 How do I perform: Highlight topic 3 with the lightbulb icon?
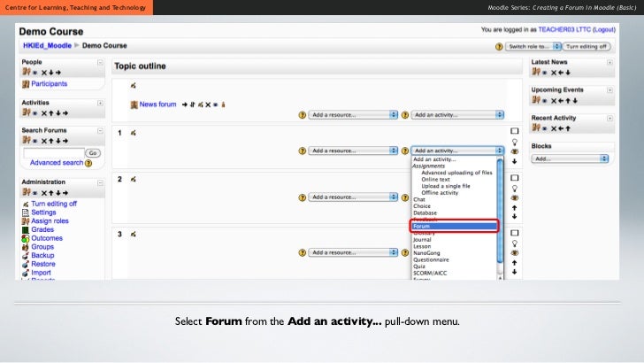tap(515, 243)
